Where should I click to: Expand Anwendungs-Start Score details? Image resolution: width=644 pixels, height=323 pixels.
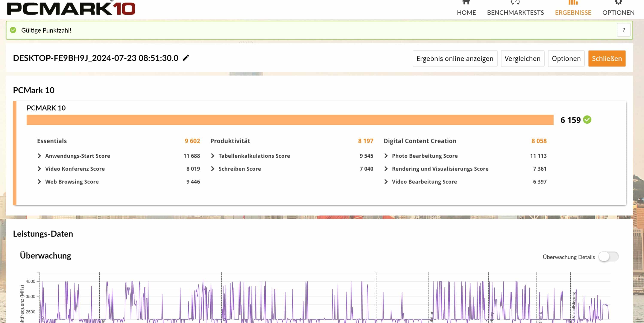pos(39,156)
